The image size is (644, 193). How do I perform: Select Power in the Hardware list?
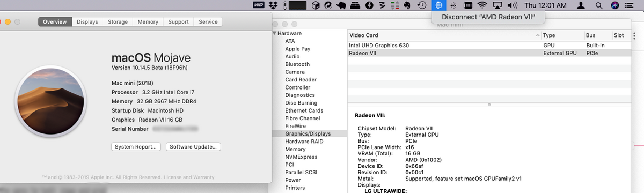pyautogui.click(x=293, y=180)
